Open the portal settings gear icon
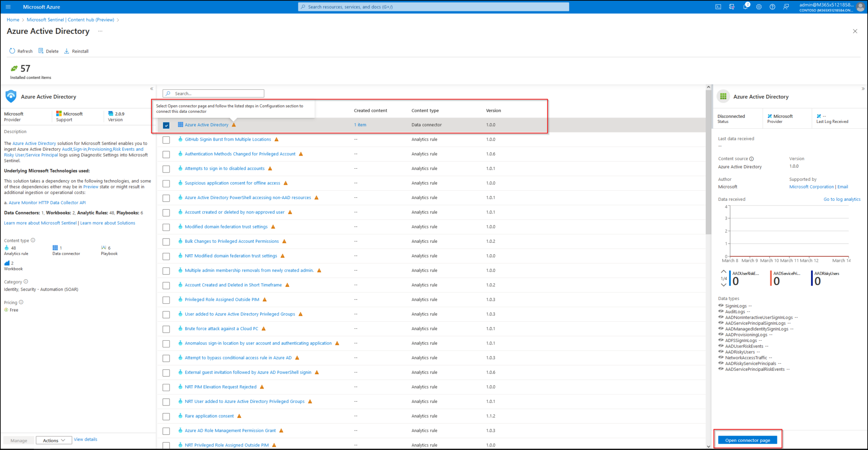Viewport: 868px width, 450px height. tap(759, 7)
